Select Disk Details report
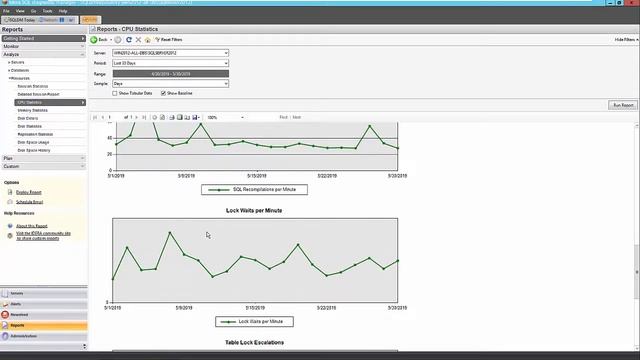Screen dimensions: 640x360 click(28, 118)
